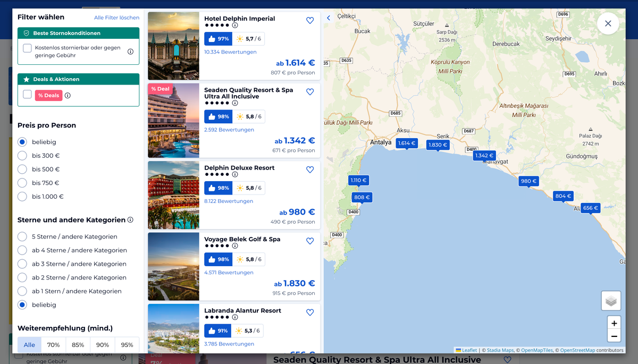
Task: Collapse the map with the left chevron
Action: tap(328, 18)
